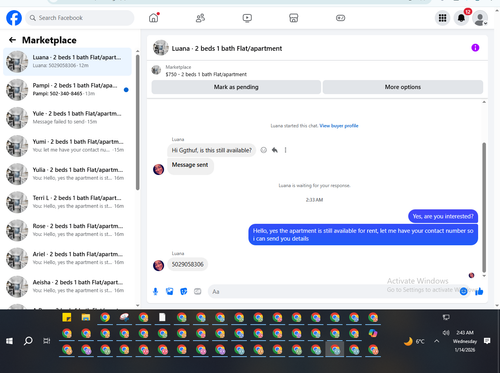The image size is (500, 373).
Task: Open Yulia conversation in chat list
Action: pyautogui.click(x=67, y=174)
